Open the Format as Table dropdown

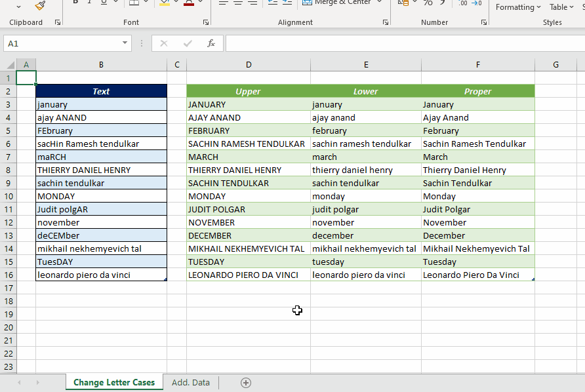coord(561,7)
